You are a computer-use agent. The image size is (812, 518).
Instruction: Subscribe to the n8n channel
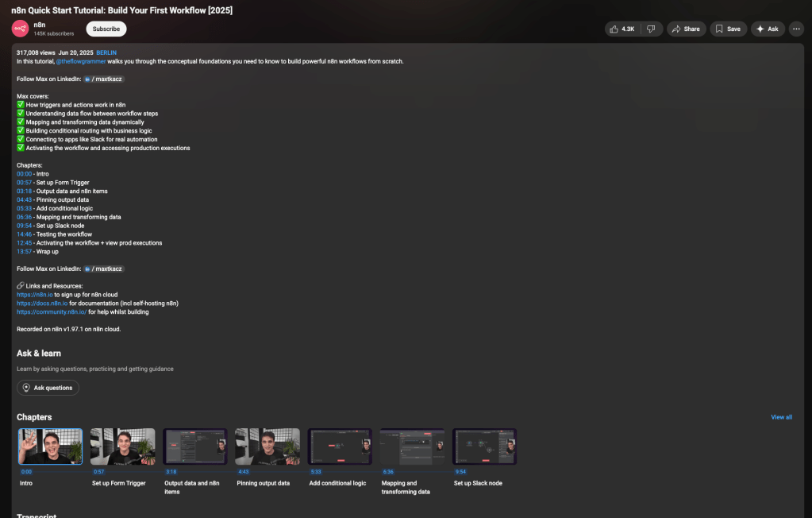tap(106, 29)
